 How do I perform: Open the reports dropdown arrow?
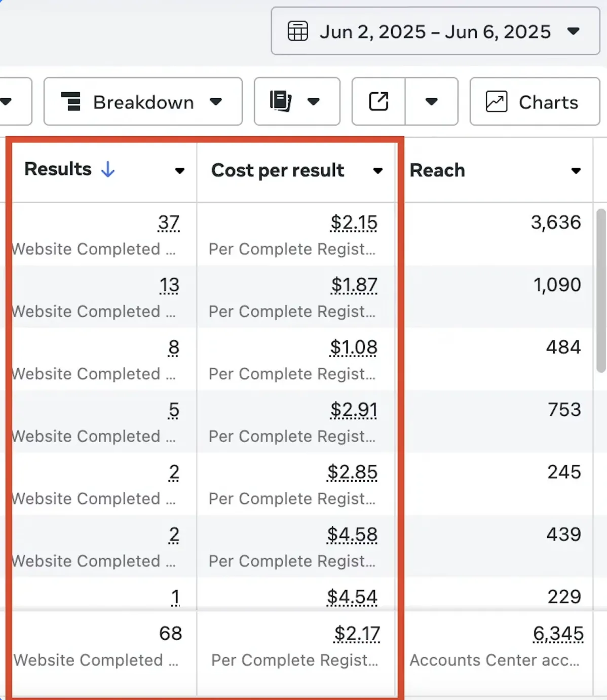(x=314, y=102)
